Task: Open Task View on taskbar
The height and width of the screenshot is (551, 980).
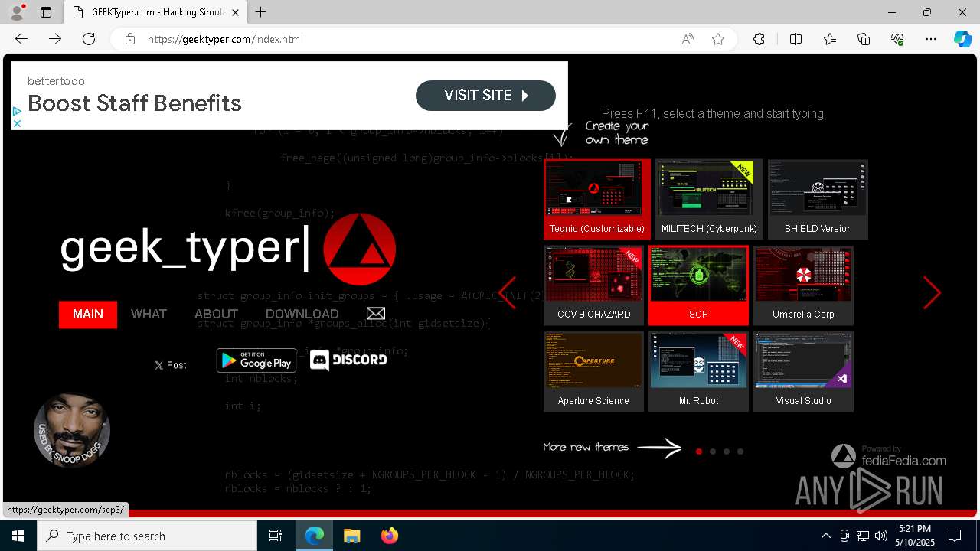Action: 276,536
